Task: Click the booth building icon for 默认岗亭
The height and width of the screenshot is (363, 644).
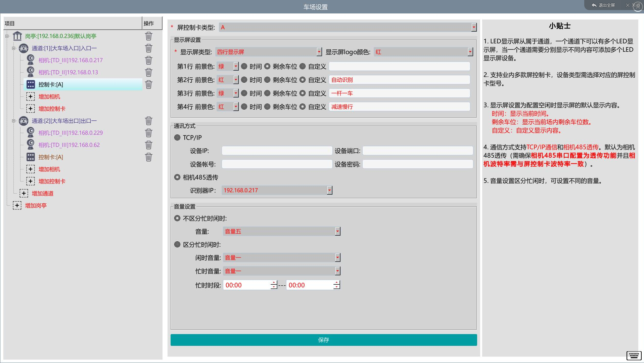Action: pos(17,36)
